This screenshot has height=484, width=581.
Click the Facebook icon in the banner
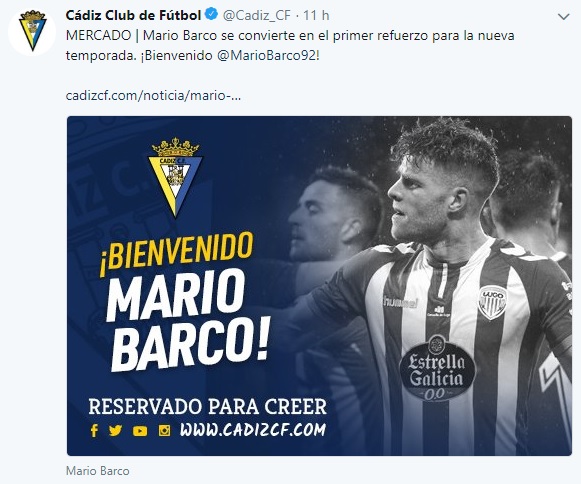[x=94, y=431]
